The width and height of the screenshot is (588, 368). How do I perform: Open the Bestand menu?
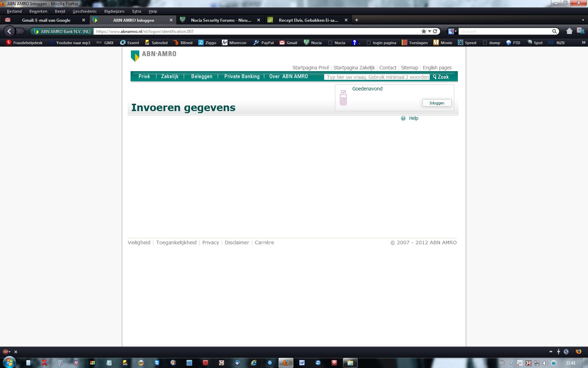click(14, 11)
